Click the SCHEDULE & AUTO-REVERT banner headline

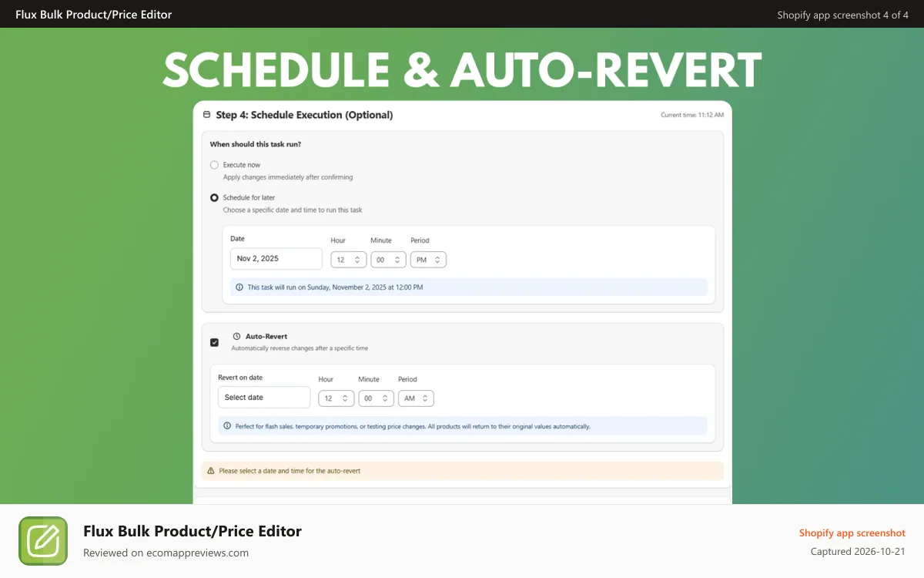point(462,70)
